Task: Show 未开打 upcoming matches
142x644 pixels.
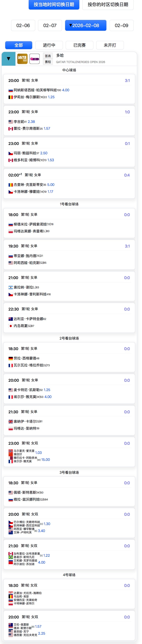Action: [x=110, y=45]
